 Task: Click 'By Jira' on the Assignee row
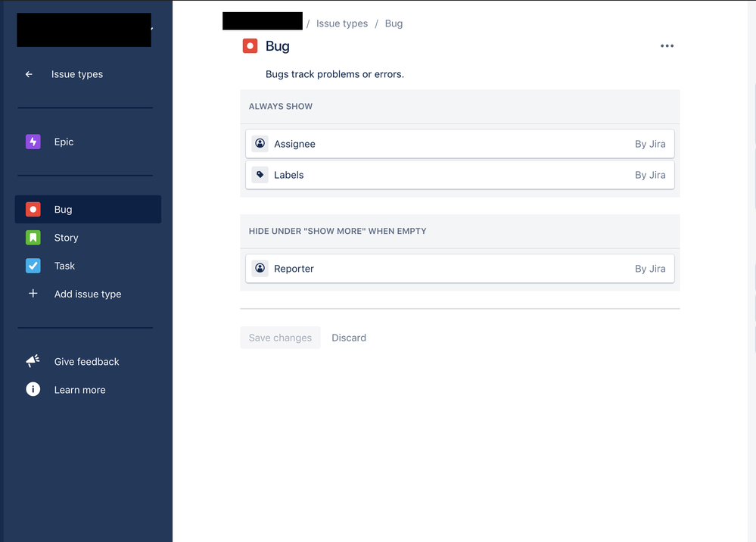point(650,144)
